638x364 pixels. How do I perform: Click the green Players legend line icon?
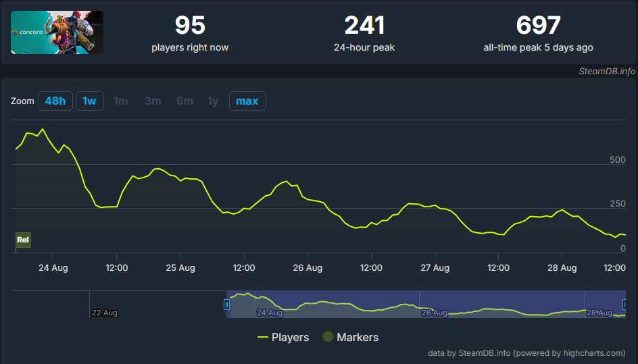point(263,337)
